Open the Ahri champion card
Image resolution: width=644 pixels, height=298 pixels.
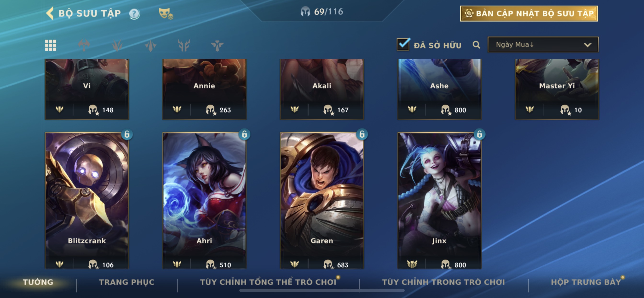pyautogui.click(x=205, y=201)
